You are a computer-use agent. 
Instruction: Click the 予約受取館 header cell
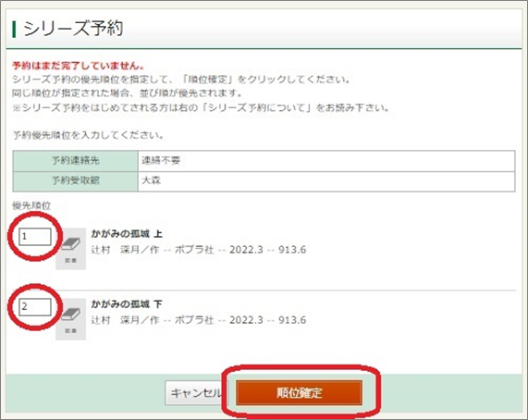76,181
